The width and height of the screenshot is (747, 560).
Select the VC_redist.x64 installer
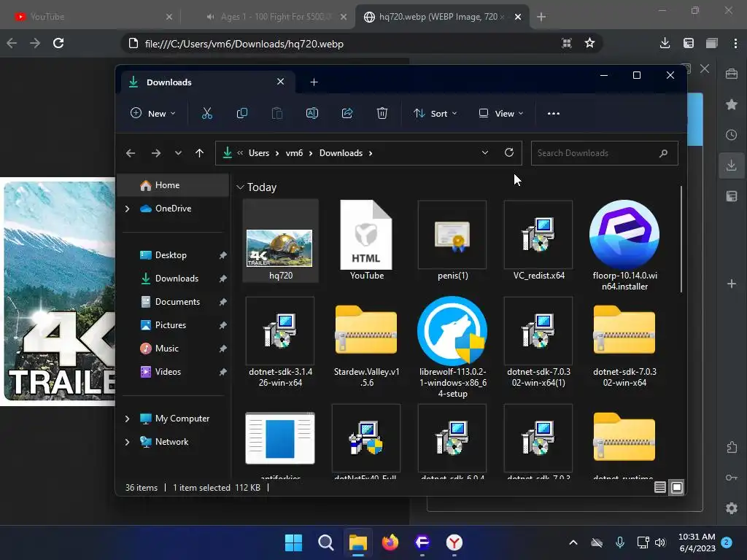[538, 241]
